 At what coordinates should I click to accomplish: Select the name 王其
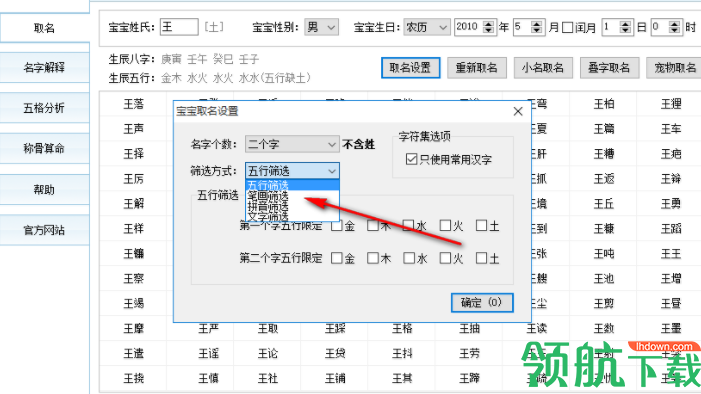(x=402, y=379)
